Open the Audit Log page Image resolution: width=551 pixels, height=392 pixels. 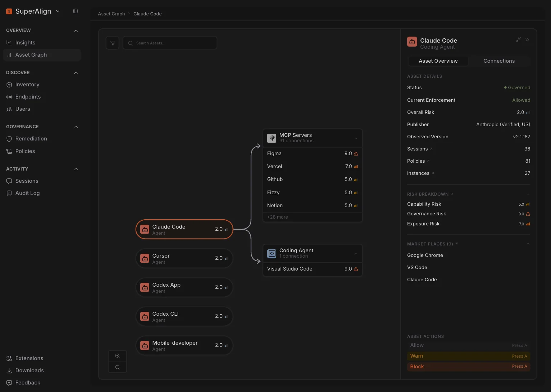pyautogui.click(x=42, y=193)
